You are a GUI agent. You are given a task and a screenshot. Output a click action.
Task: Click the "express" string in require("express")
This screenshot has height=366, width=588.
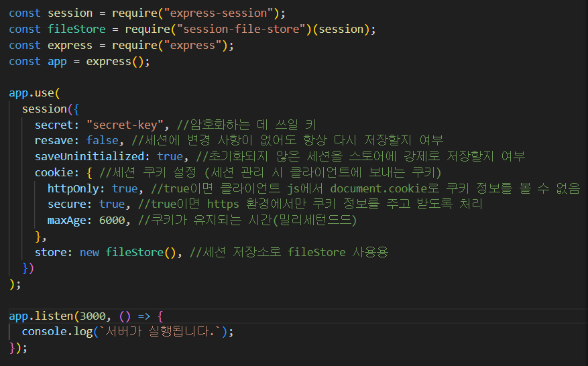click(x=192, y=46)
